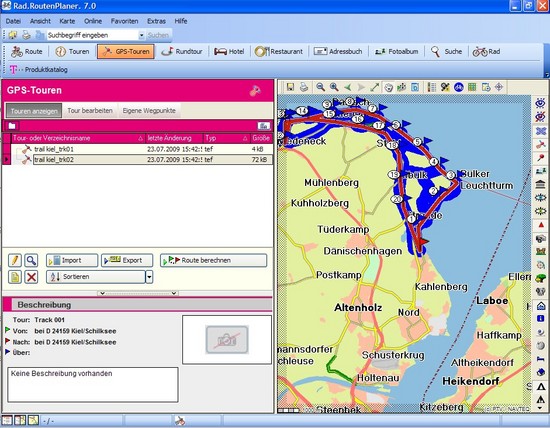This screenshot has height=428, width=550.
Task: Open the Hotel toolbar button
Action: (229, 52)
